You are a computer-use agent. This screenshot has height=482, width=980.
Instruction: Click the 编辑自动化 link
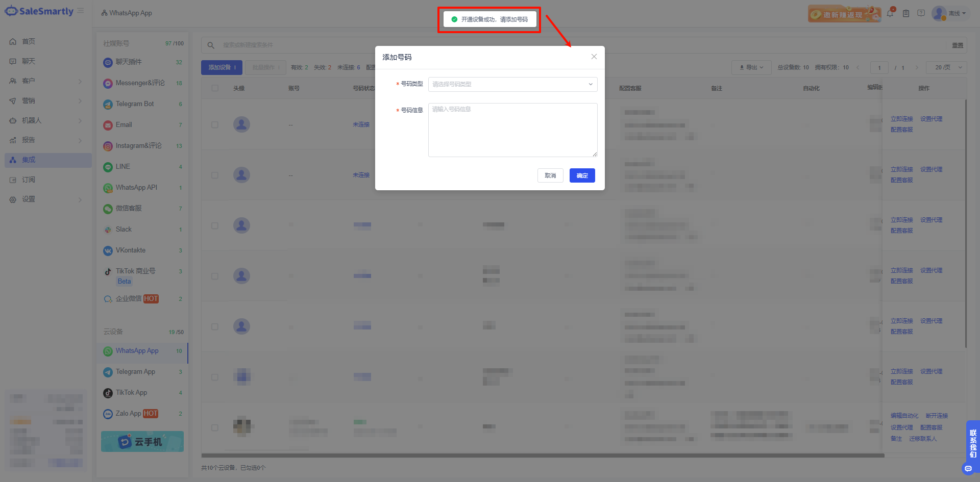[904, 416]
